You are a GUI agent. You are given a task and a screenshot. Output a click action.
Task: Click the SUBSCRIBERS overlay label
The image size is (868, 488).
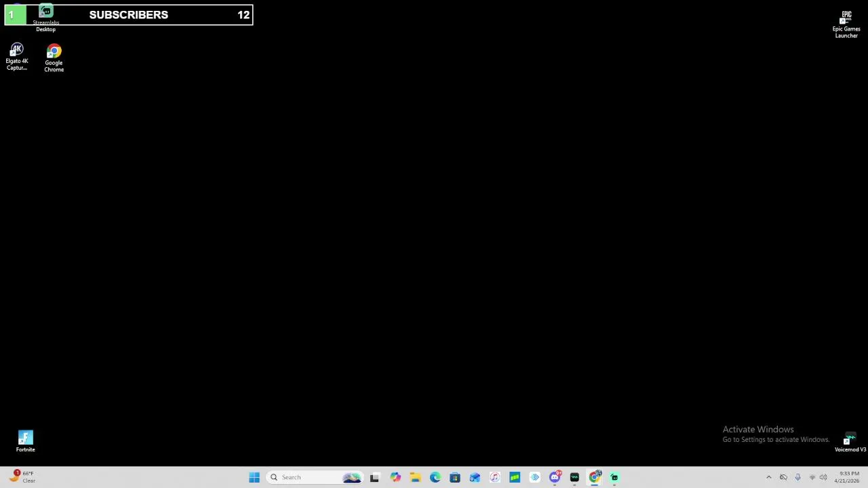pyautogui.click(x=129, y=14)
